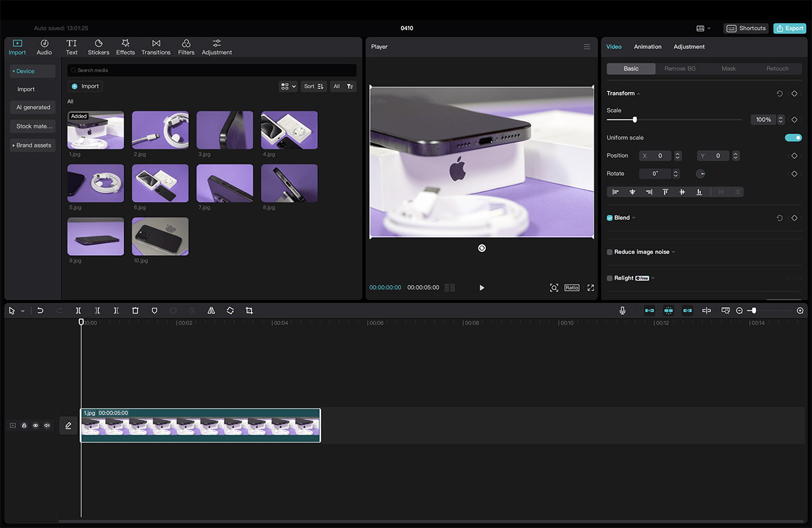Expand Brand assets in sidebar
This screenshot has width=812, height=528.
pyautogui.click(x=13, y=145)
